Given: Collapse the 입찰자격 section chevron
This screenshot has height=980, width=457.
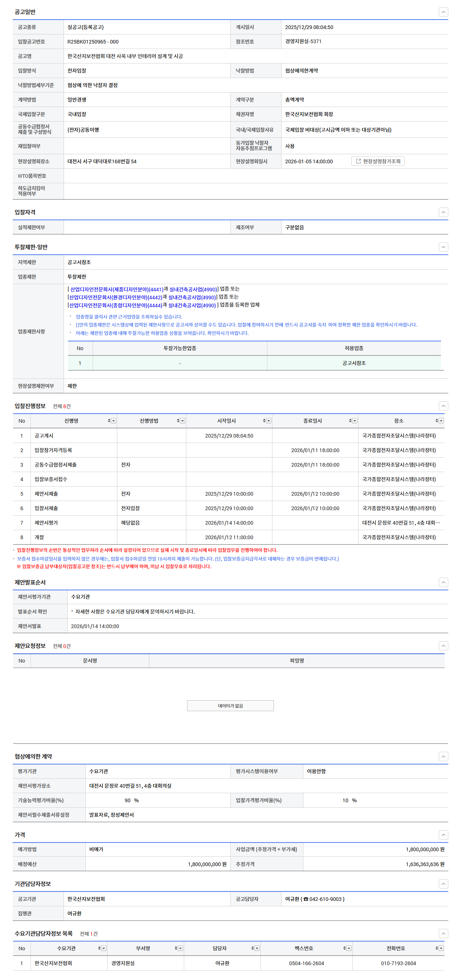Looking at the screenshot, I should (x=443, y=212).
